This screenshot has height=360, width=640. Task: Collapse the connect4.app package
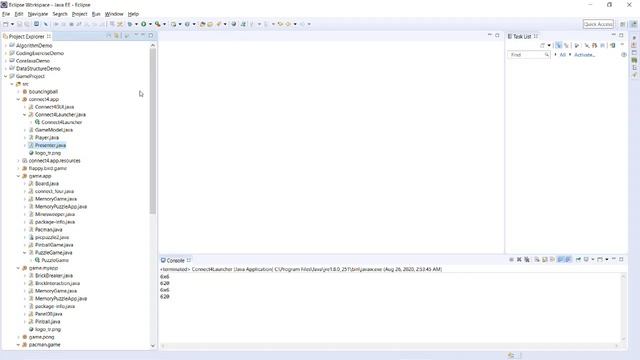pyautogui.click(x=18, y=99)
